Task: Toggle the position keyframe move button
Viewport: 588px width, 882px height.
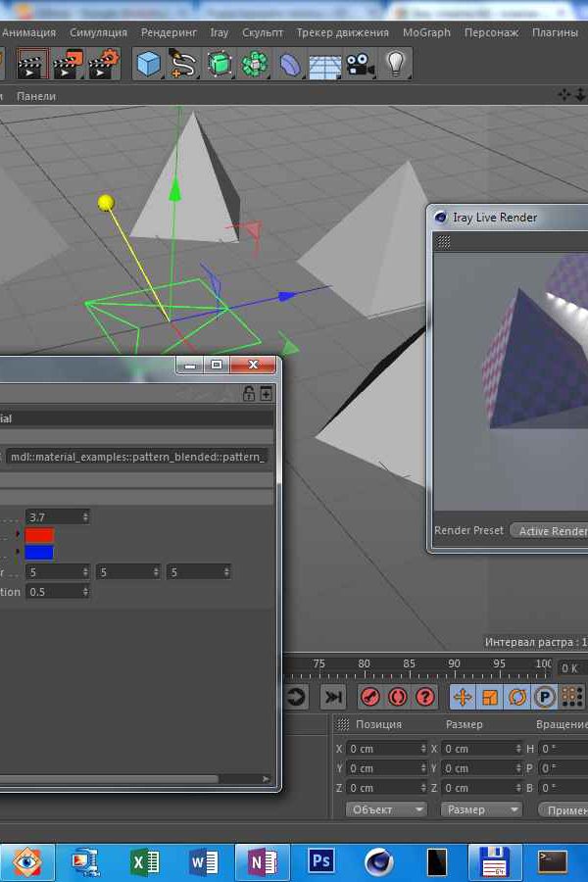Action: 462,697
